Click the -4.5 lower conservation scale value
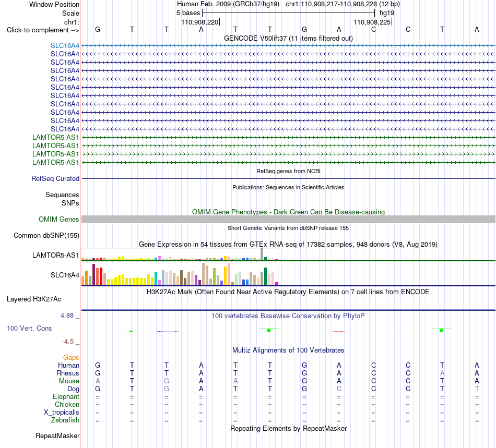 pyautogui.click(x=68, y=342)
